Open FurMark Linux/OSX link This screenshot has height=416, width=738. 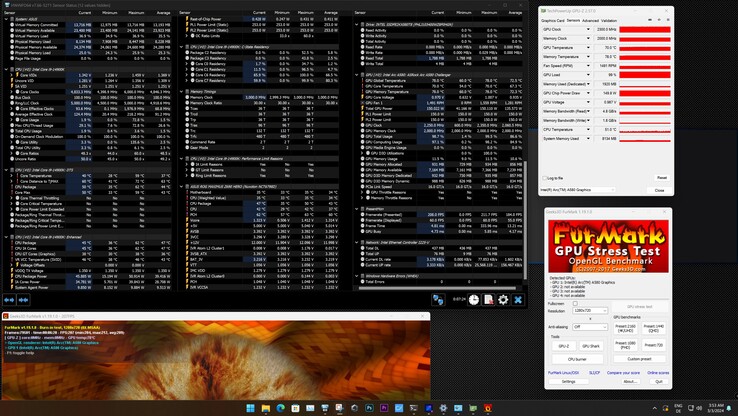tap(563, 373)
